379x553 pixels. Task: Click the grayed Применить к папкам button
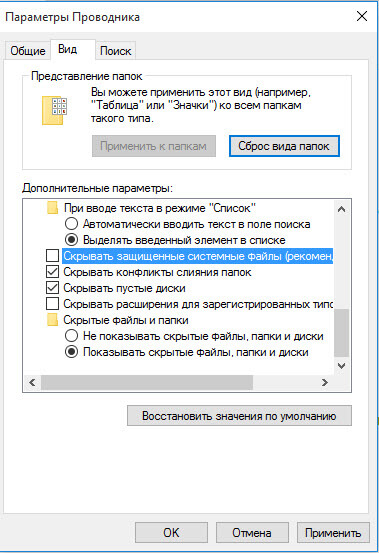pos(154,146)
